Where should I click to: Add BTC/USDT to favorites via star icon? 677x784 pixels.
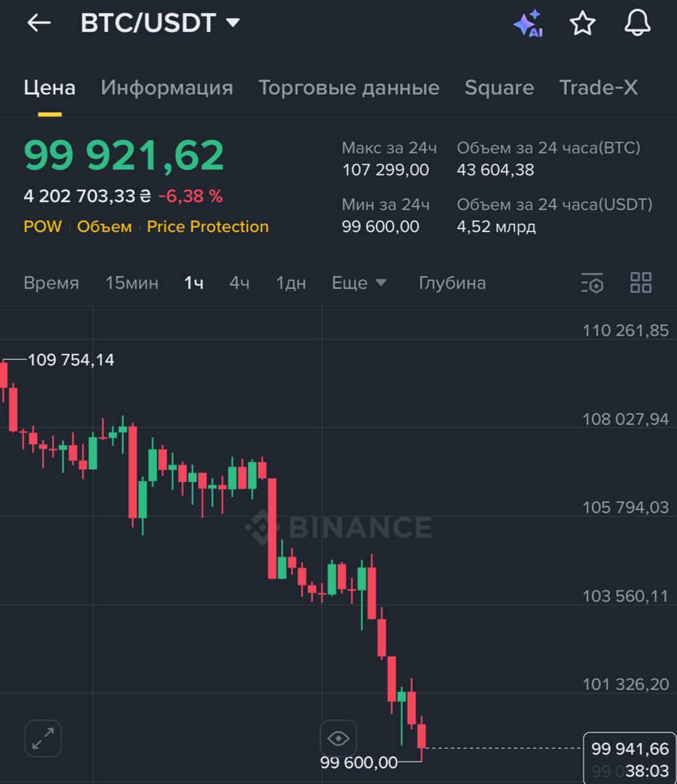(582, 23)
